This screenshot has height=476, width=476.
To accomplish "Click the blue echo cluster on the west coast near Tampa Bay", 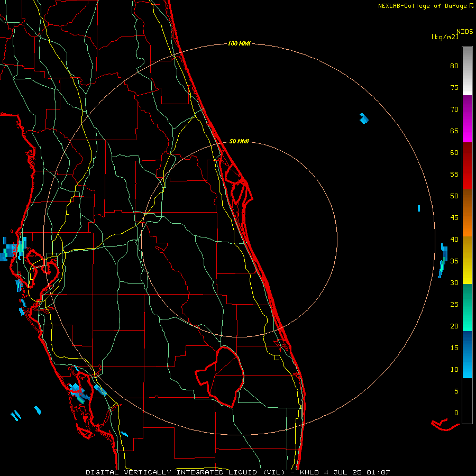I will [x=13, y=250].
